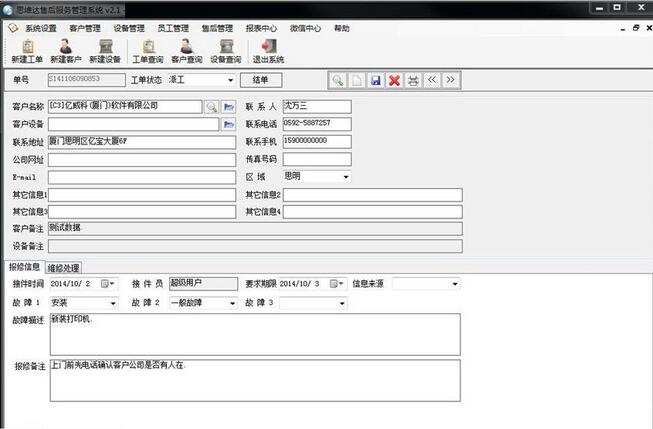
Task: Open the 设备查询 toolbar icon
Action: (226, 51)
